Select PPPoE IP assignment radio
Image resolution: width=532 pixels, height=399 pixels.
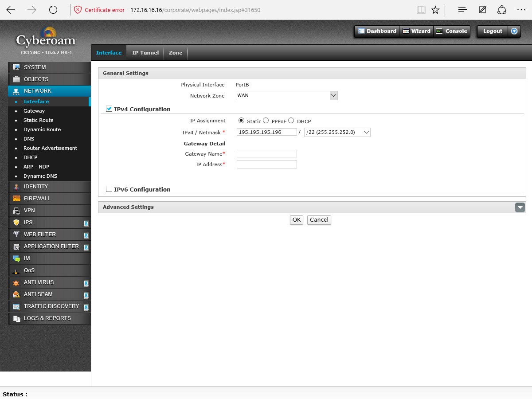(x=266, y=121)
